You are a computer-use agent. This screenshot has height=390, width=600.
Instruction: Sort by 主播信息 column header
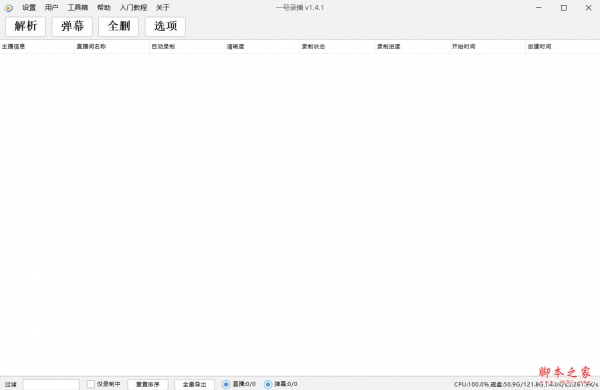(37, 47)
